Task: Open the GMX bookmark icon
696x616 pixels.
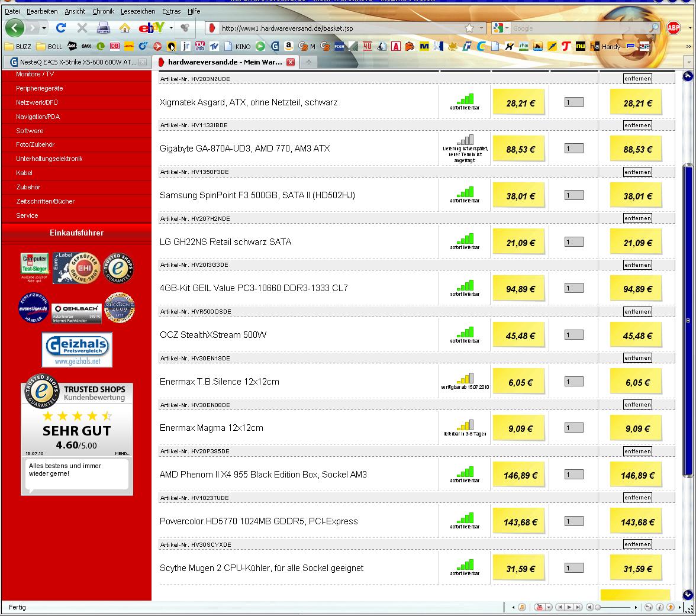Action: pos(86,46)
